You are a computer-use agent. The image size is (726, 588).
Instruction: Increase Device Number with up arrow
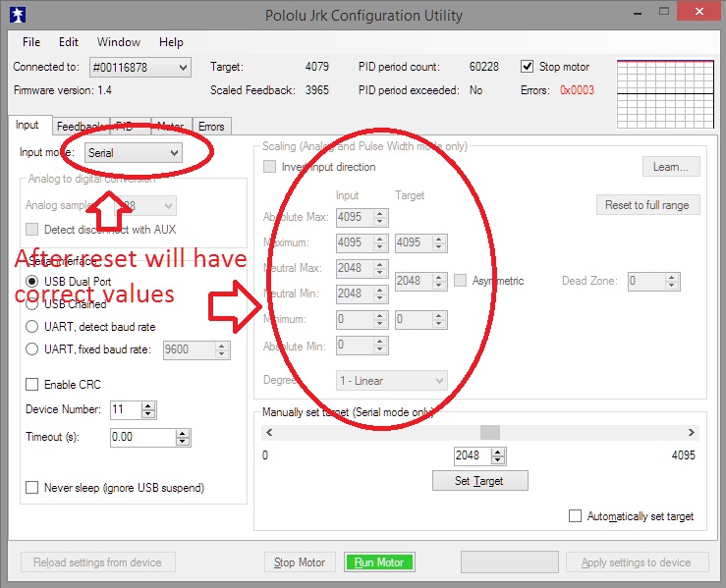148,405
